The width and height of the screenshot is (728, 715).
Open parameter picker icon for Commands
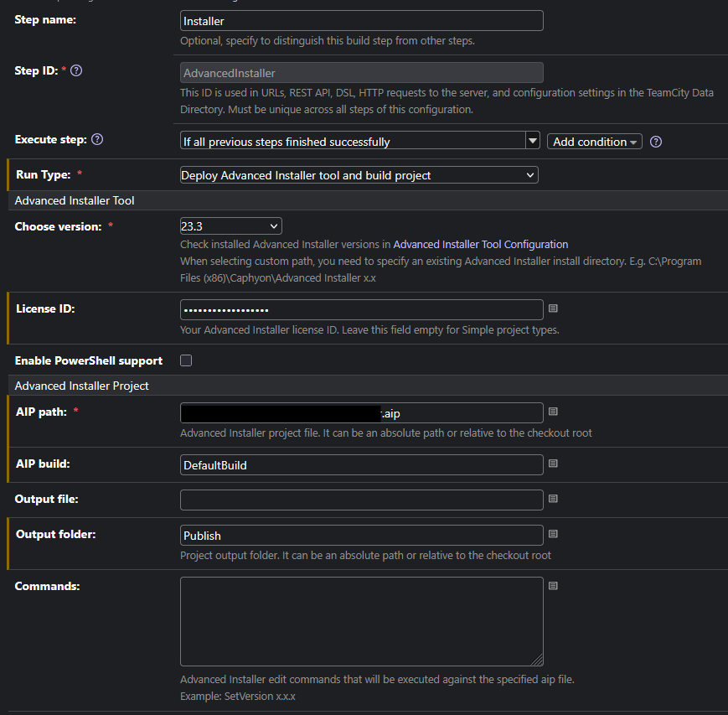pos(553,586)
